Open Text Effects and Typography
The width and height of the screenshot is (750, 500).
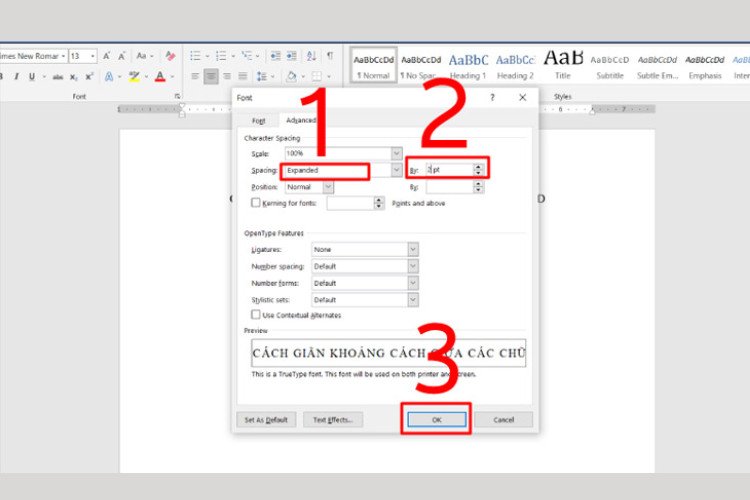109,77
